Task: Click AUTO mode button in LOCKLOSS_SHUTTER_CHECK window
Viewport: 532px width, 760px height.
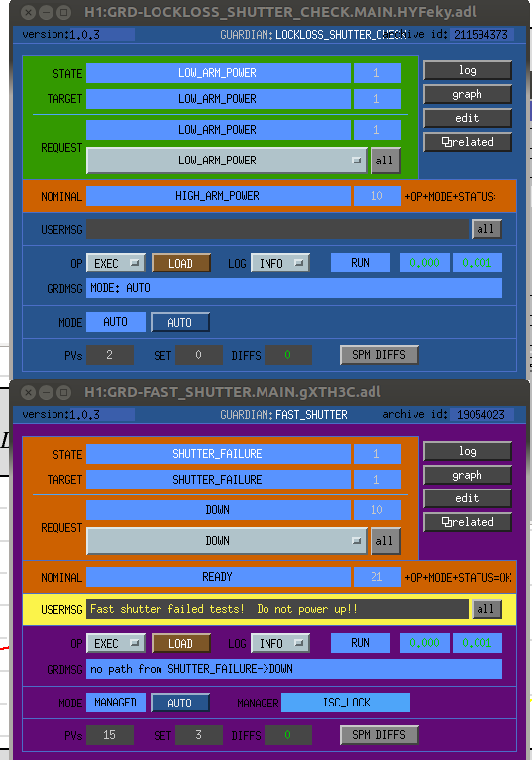Action: (180, 322)
